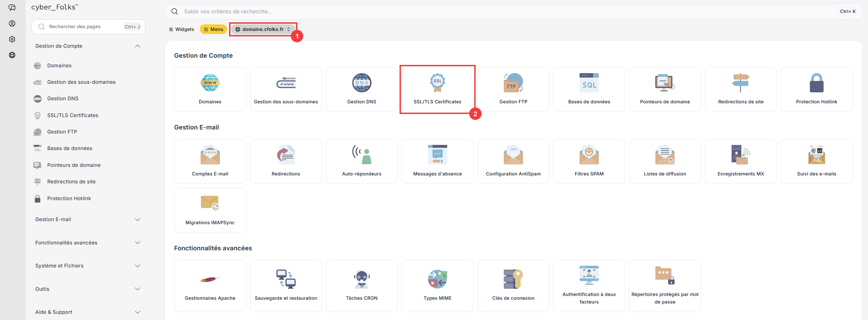Open the Configuration AntiSpam card
868x320 pixels.
click(x=513, y=161)
